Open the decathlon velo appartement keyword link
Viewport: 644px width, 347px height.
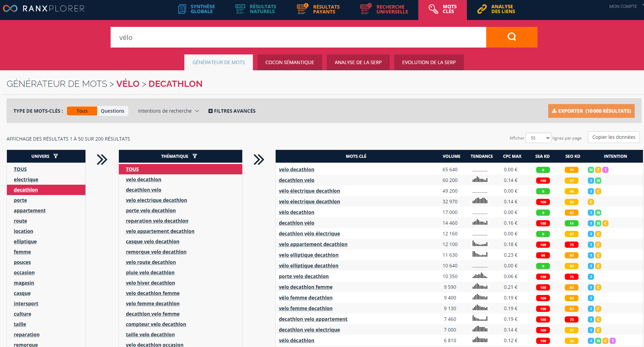pos(313,319)
